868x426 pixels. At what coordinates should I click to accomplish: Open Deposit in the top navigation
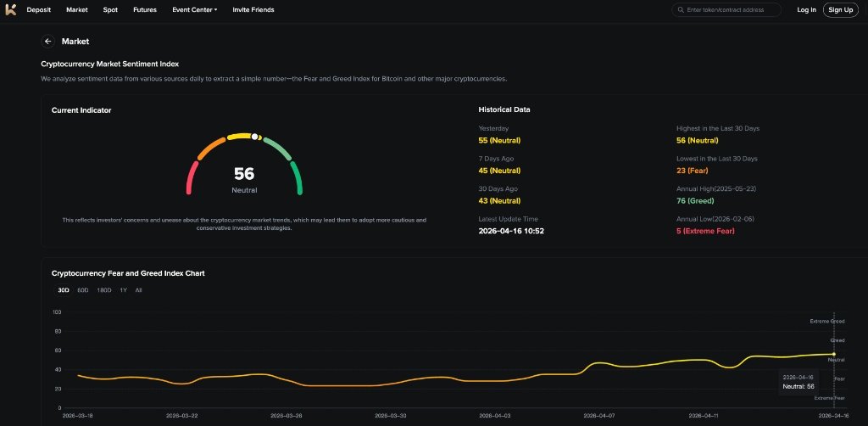coord(39,10)
